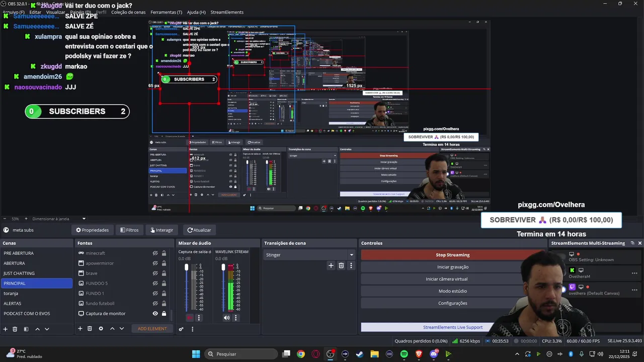Mute WAVELINK STREAM audio channel
Viewport: 644px width, 362px height.
tap(226, 318)
